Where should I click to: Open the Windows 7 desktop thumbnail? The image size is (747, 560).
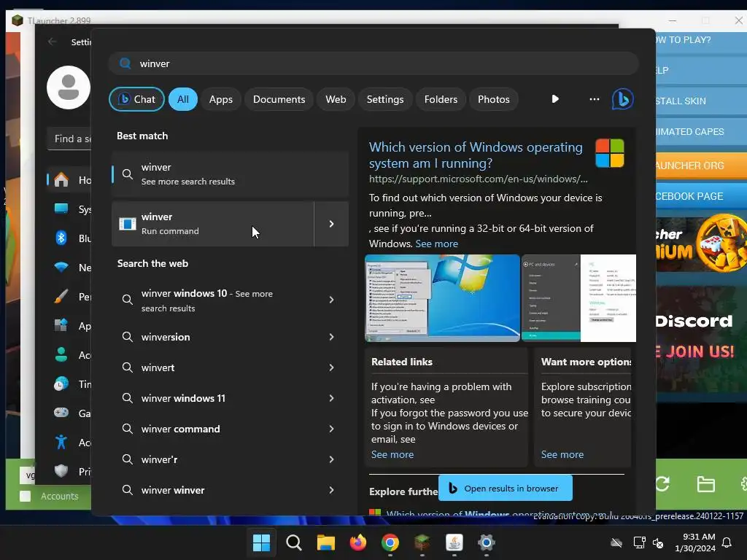click(x=442, y=298)
